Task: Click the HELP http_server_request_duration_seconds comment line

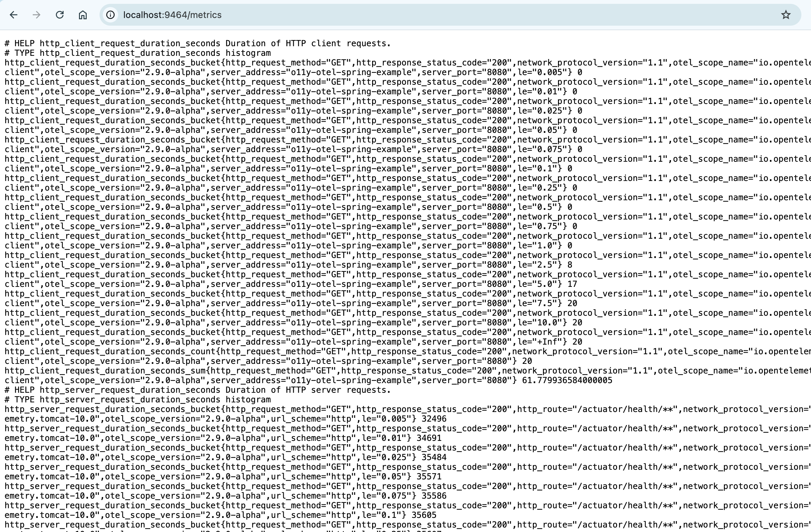Action: [x=198, y=390]
